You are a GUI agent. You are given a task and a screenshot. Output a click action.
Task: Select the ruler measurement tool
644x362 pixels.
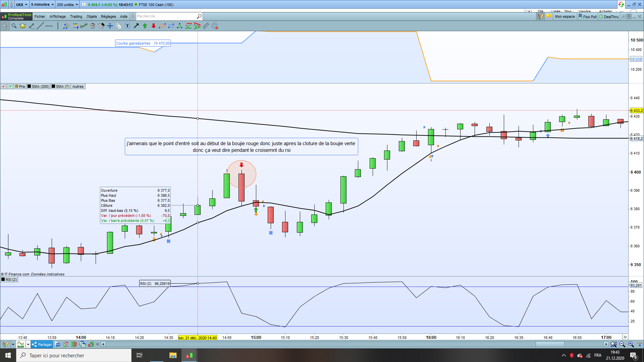pyautogui.click(x=206, y=26)
